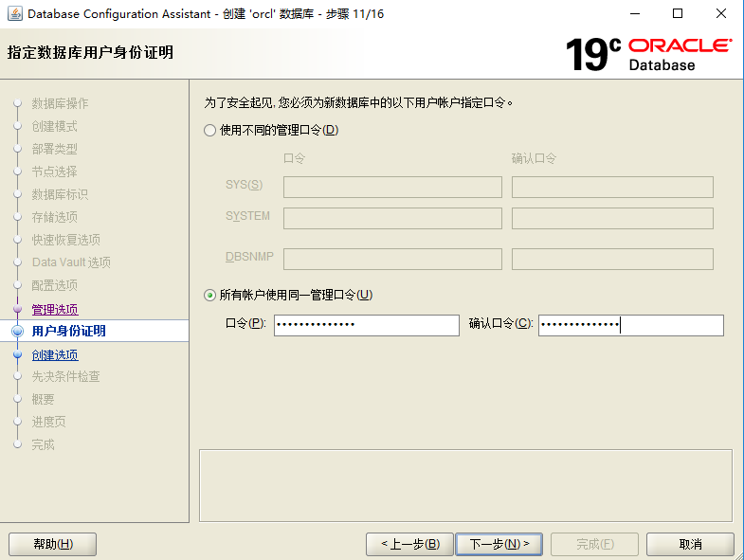This screenshot has width=744, height=560.
Task: Select the 用户身份证明 step in sidebar
Action: [x=68, y=332]
